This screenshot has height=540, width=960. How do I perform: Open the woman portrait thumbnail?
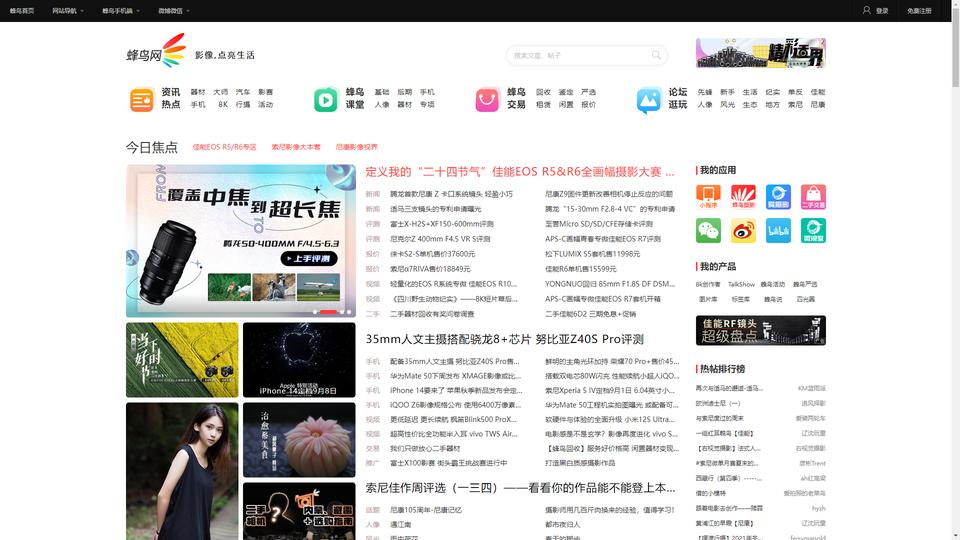tap(182, 471)
